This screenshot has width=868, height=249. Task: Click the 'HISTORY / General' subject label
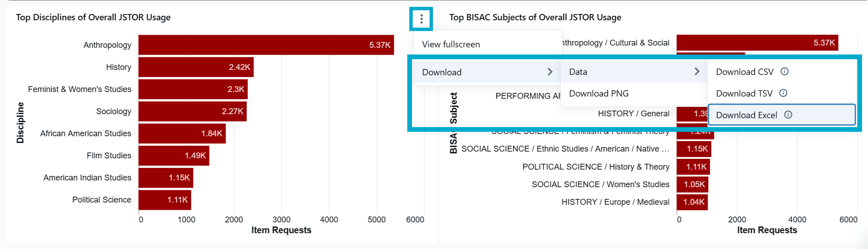(634, 113)
